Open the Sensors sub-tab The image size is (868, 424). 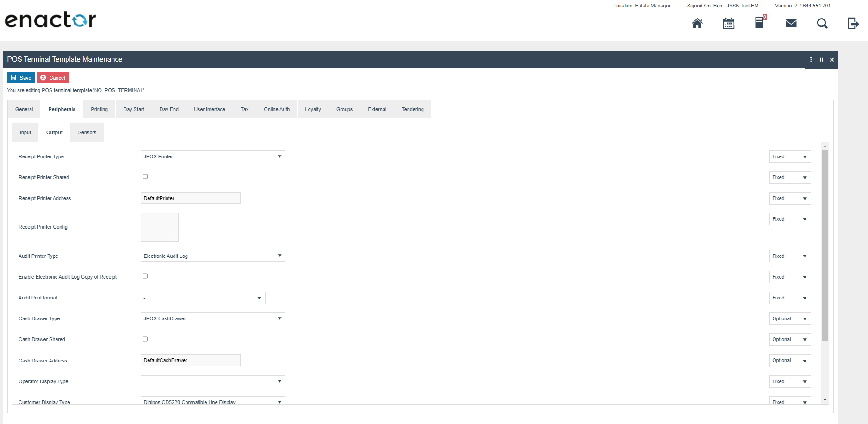pyautogui.click(x=87, y=132)
